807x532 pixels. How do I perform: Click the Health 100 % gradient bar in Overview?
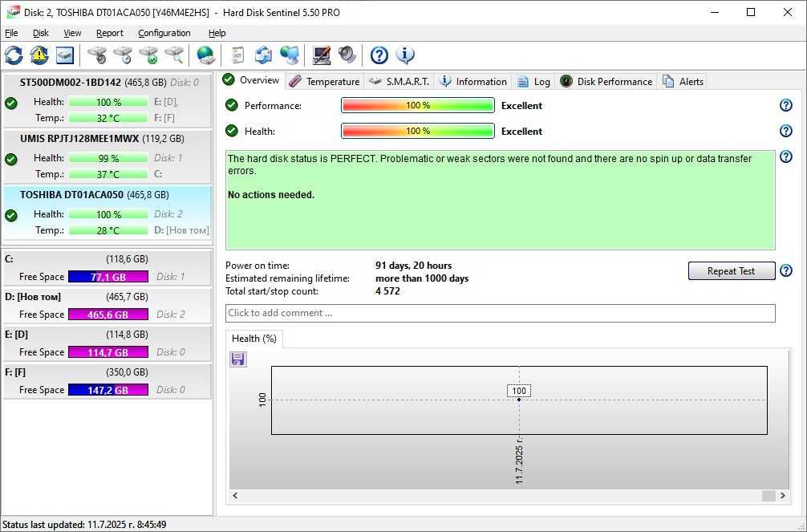(x=417, y=131)
